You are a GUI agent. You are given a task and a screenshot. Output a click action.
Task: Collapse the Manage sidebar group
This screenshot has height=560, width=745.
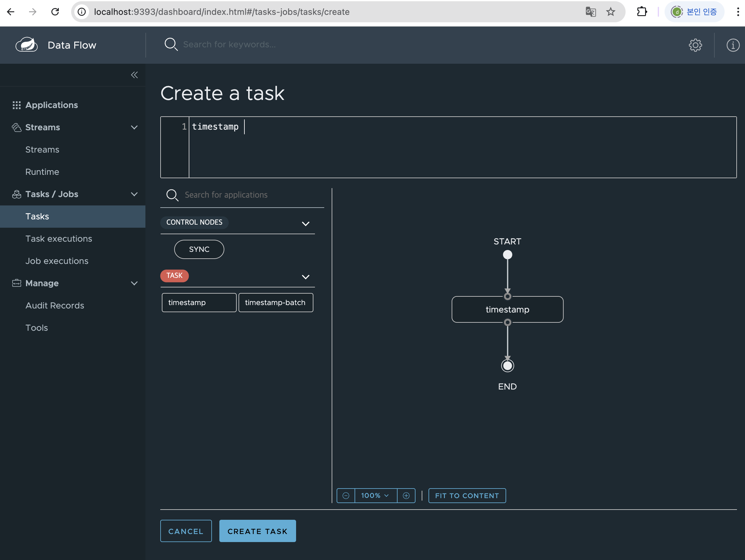(134, 283)
